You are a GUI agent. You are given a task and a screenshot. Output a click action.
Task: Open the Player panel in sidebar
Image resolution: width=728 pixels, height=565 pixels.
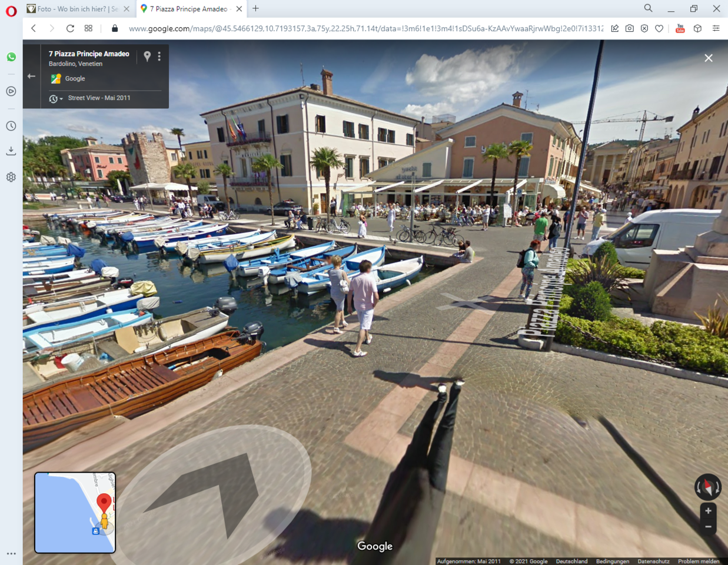pos(11,91)
